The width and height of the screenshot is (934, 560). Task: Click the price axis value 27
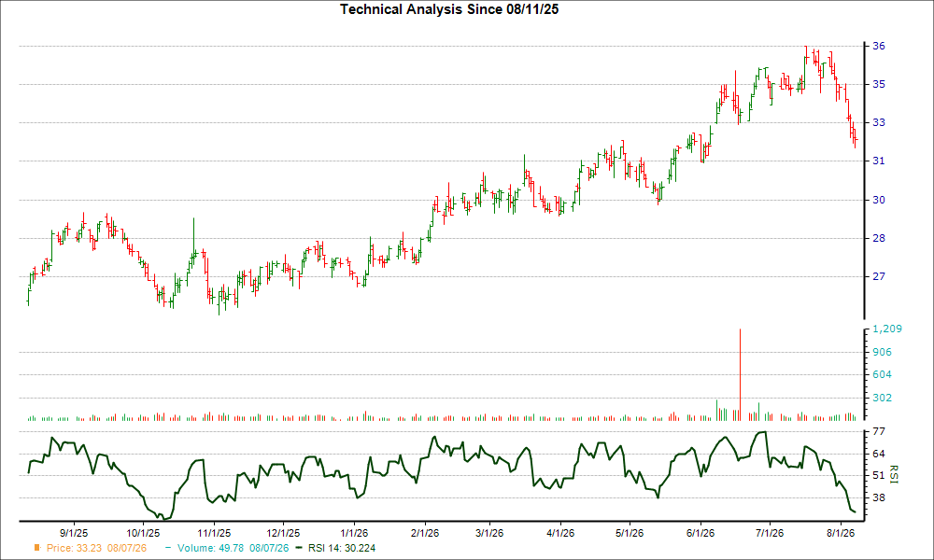[x=879, y=276]
